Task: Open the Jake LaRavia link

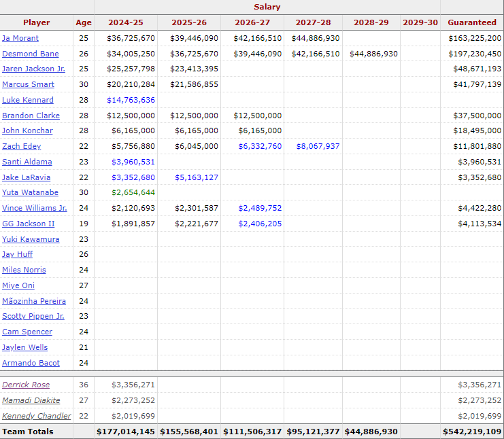Action: (x=27, y=177)
